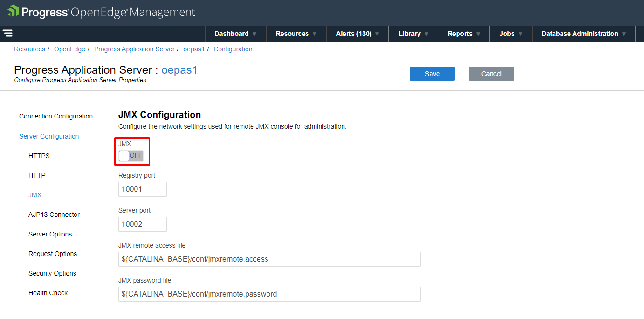644x319 pixels.
Task: Toggle the JMX switch on
Action: (x=131, y=156)
